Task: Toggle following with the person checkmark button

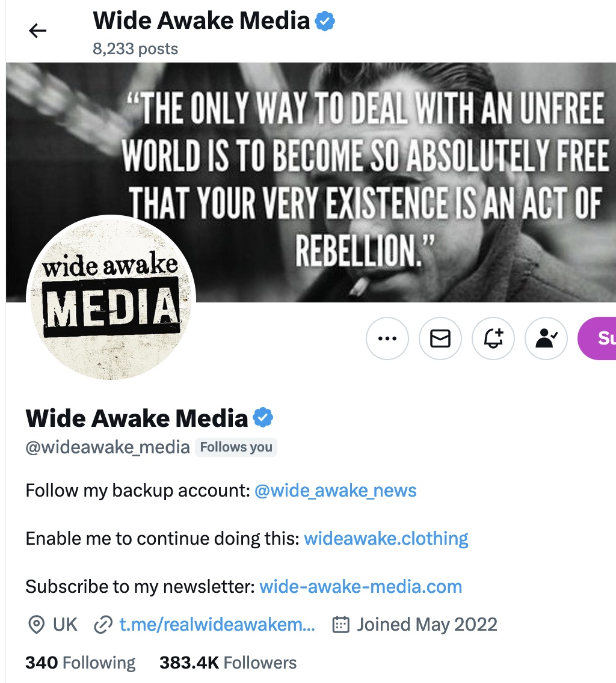Action: (546, 338)
